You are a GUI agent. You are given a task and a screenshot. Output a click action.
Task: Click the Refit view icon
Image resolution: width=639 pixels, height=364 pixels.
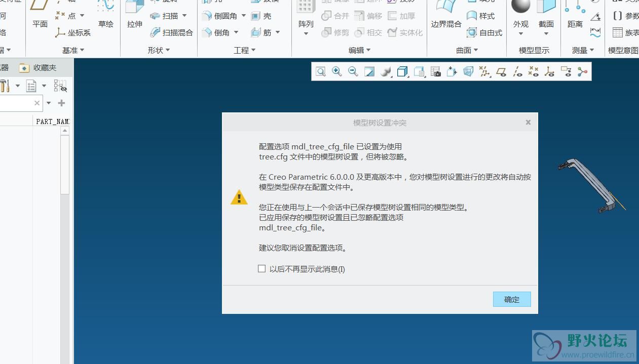pyautogui.click(x=321, y=72)
